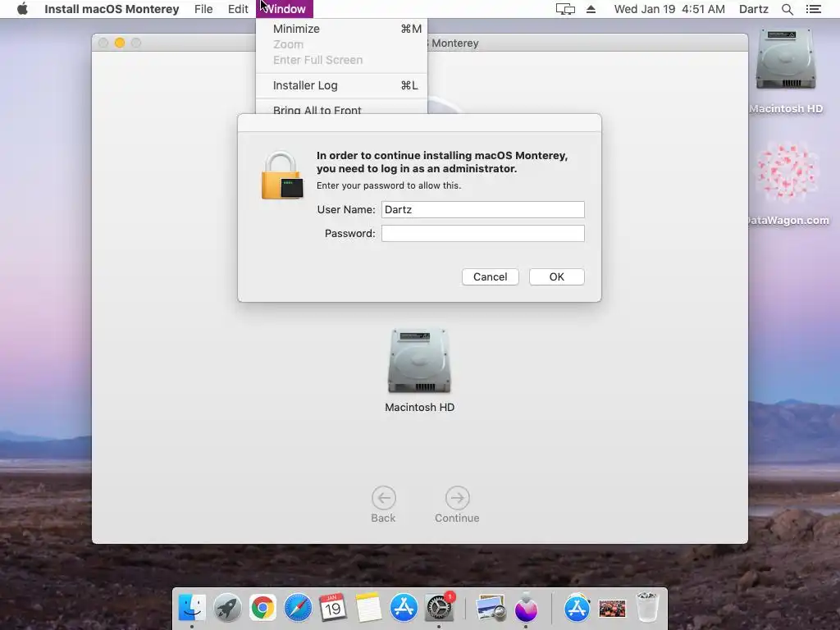Close the Window menu in the menu bar
The width and height of the screenshot is (840, 630).
tap(285, 9)
